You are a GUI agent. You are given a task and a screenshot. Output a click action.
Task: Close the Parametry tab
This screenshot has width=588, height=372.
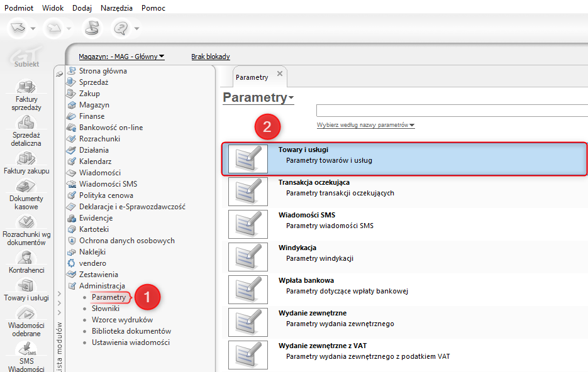280,74
